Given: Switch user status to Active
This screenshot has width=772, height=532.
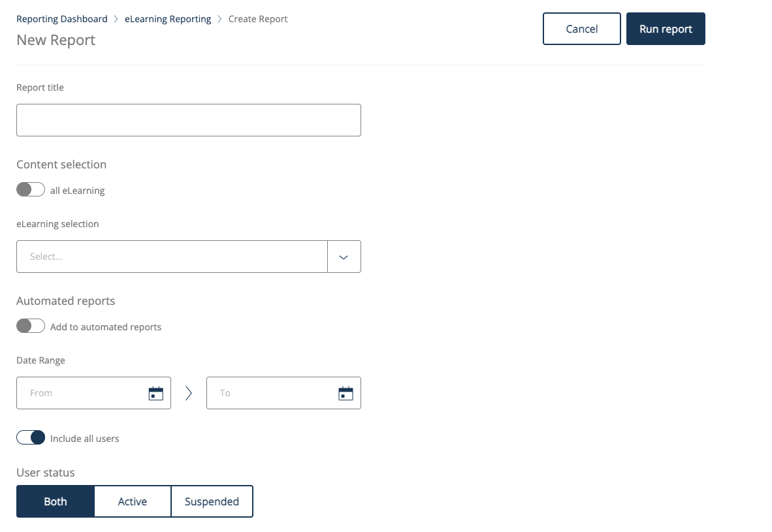Looking at the screenshot, I should (133, 501).
